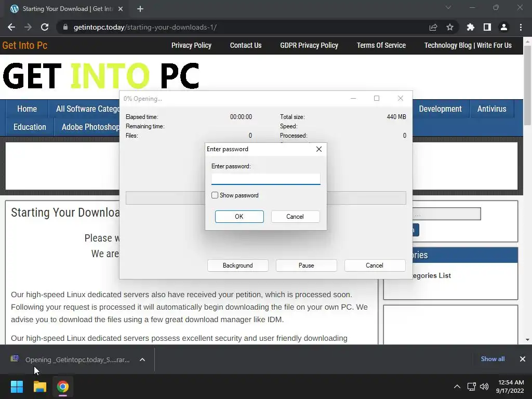Cancel the Enter password dialog
Screen dimensions: 532x399
(x=295, y=217)
